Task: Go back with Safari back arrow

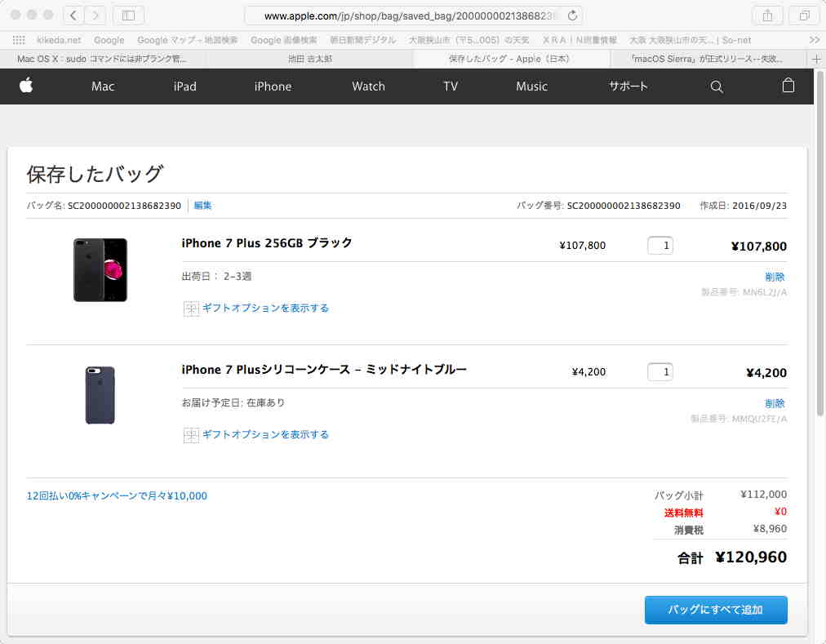Action: [73, 16]
